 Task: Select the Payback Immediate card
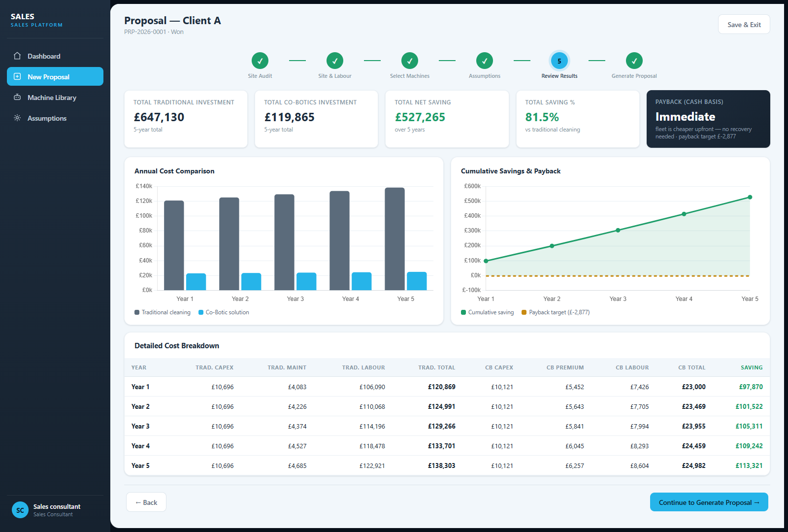coord(708,119)
